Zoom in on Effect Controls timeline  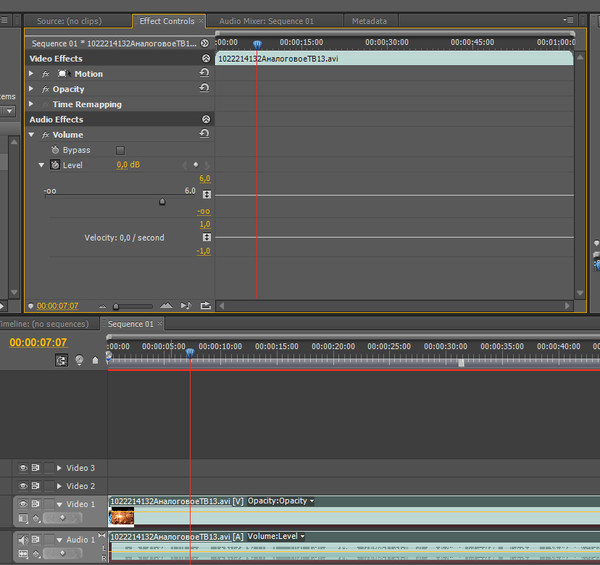click(x=166, y=305)
